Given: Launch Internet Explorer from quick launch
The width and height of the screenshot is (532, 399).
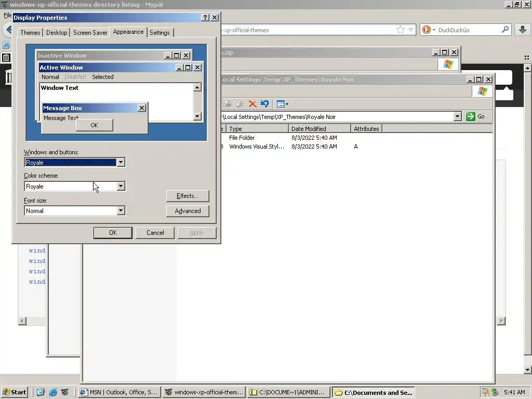Looking at the screenshot, I should 53,392.
